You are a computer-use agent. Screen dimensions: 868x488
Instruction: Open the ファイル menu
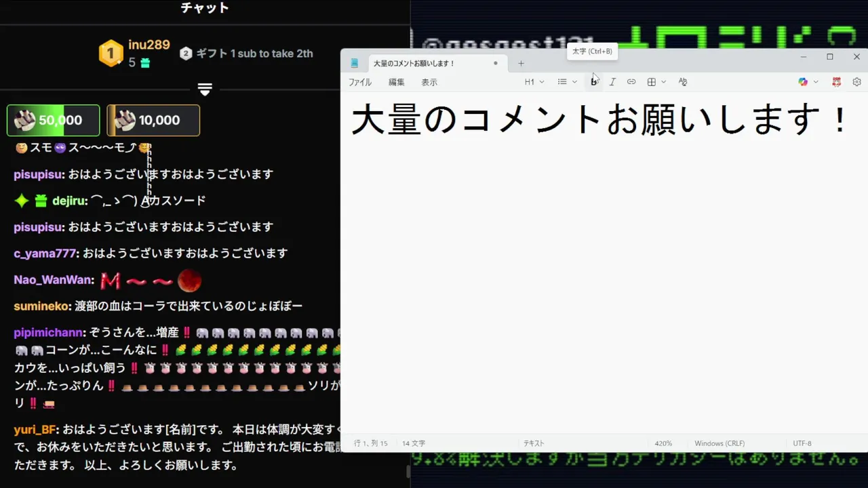tap(360, 82)
